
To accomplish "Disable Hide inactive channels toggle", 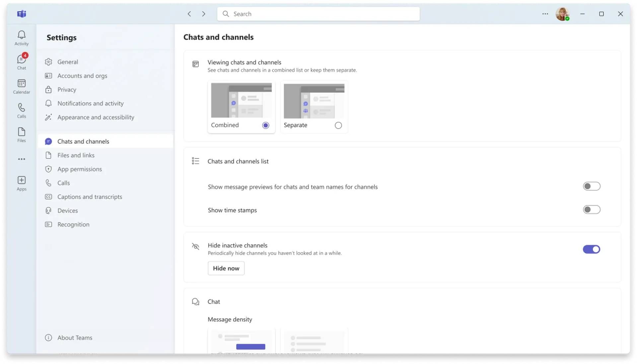I will [591, 249].
